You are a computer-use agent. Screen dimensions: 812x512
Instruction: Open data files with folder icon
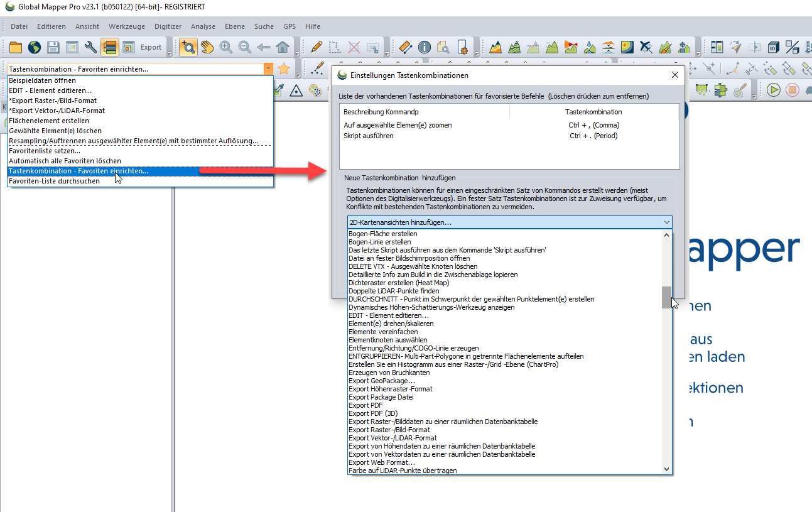point(15,47)
